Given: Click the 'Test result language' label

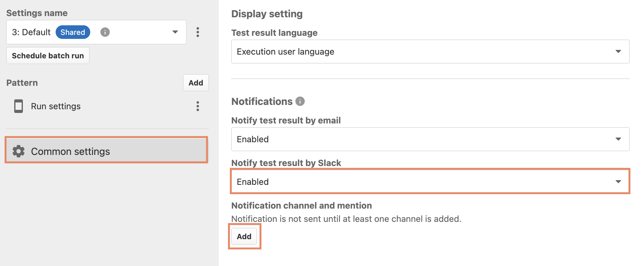Looking at the screenshot, I should pos(274,33).
